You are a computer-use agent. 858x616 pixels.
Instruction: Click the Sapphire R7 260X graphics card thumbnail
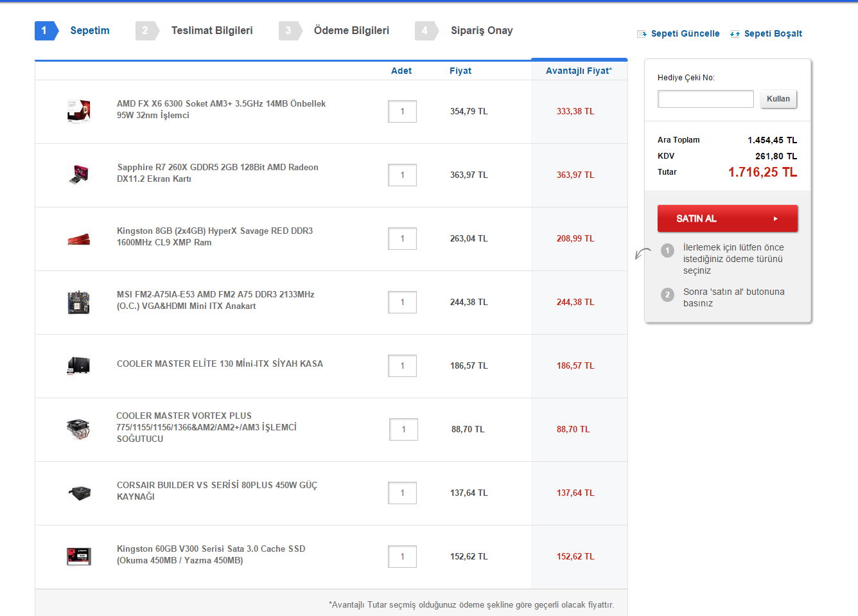tap(79, 174)
